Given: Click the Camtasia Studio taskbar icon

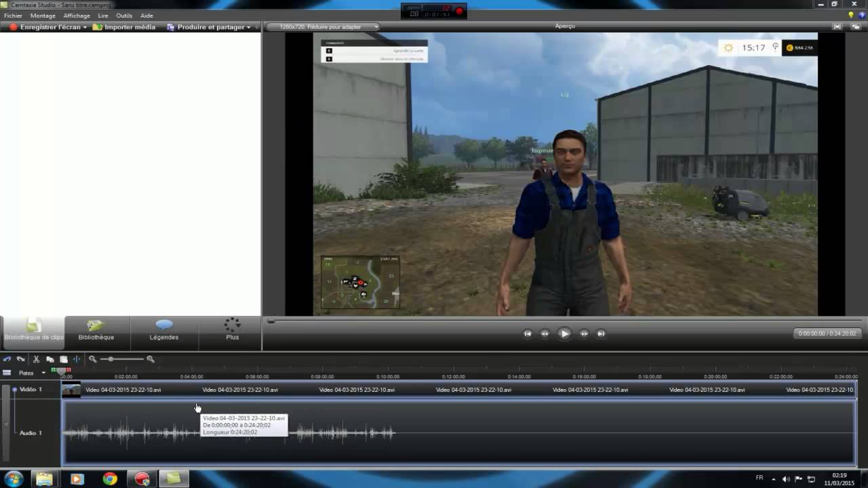Looking at the screenshot, I should coord(174,479).
